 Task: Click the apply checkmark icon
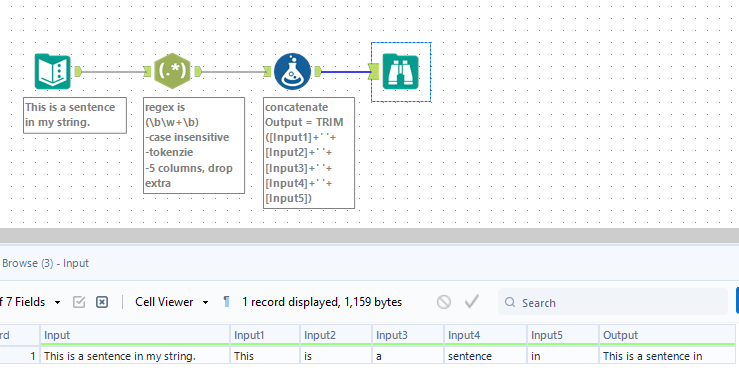(x=472, y=302)
